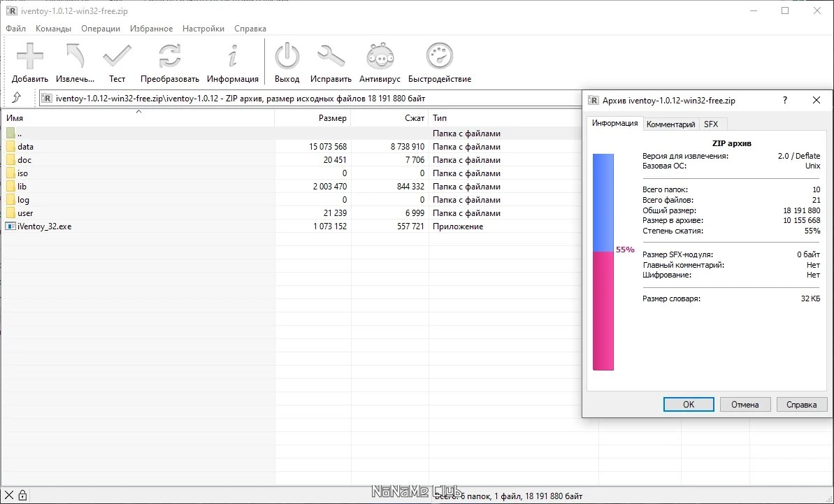Click the Информация toolbar icon

pyautogui.click(x=232, y=57)
